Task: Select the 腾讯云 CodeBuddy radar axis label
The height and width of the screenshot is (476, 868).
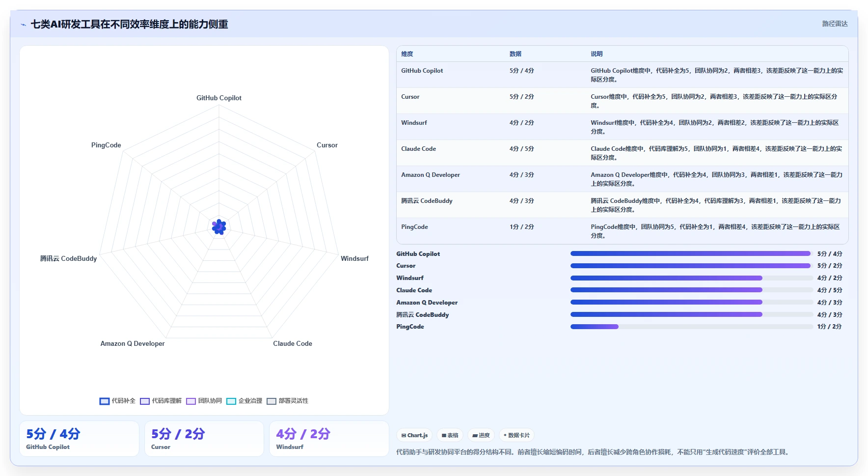Action: [x=68, y=258]
